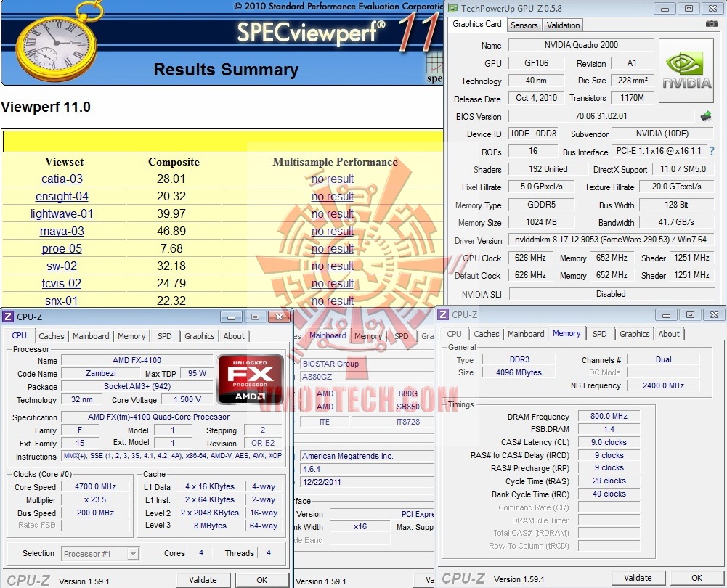Image resolution: width=727 pixels, height=588 pixels.
Task: Open the Memory tab in left CPU-Z window
Action: tap(131, 336)
